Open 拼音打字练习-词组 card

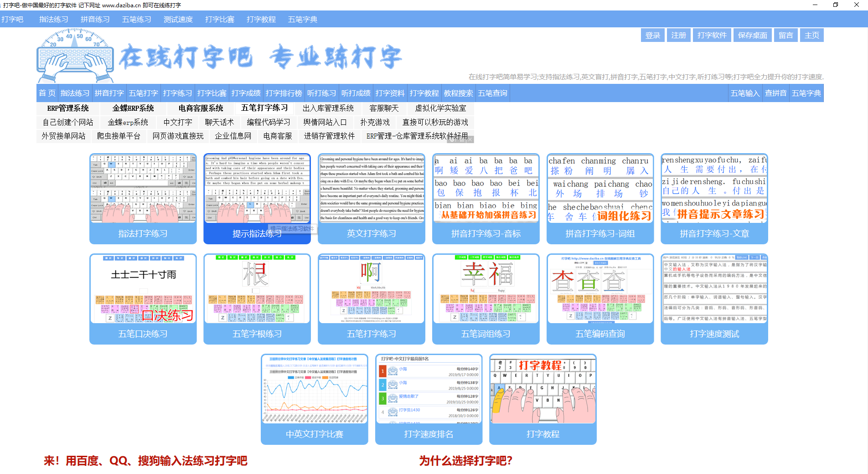pyautogui.click(x=600, y=199)
